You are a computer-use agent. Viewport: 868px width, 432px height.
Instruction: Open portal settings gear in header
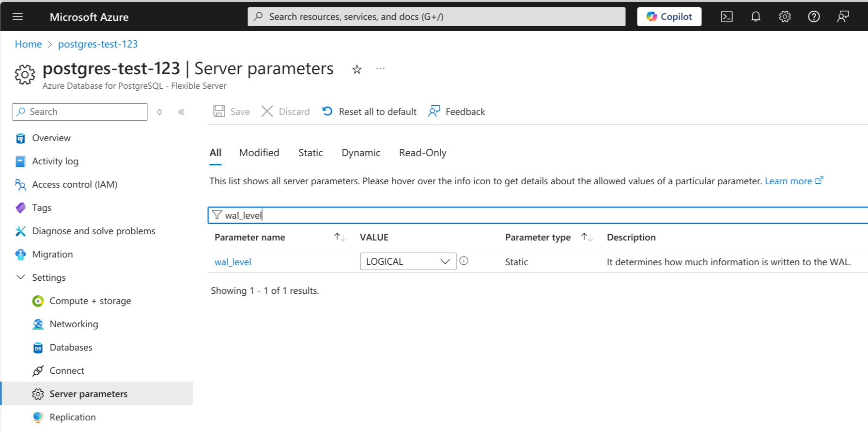(x=785, y=16)
